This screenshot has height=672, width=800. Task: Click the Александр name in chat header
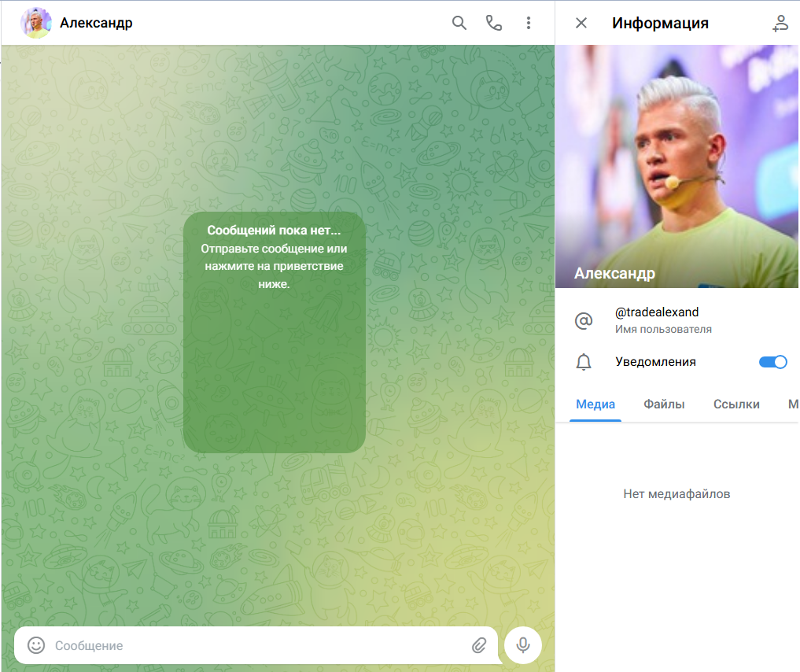(96, 23)
